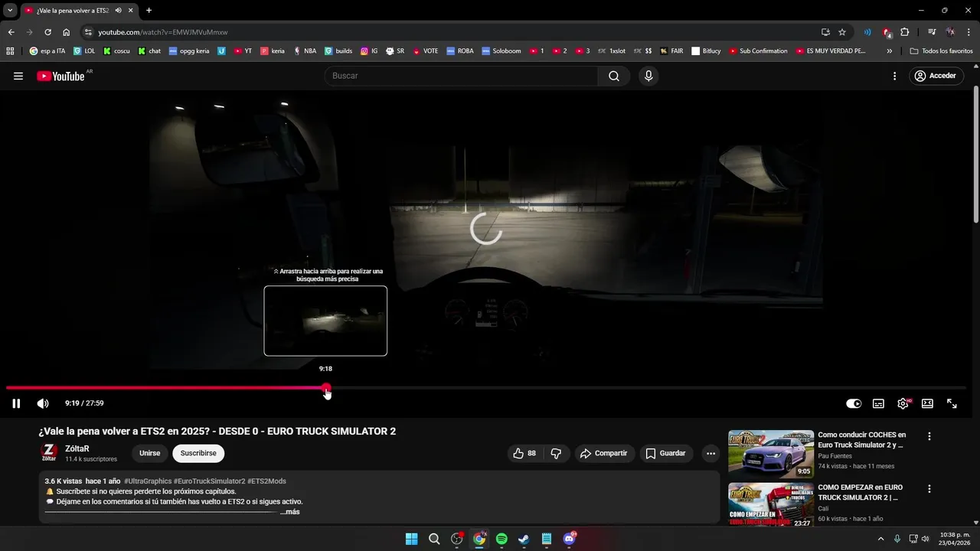The image size is (980, 551).
Task: Open the 'esp a ITA' bookmark
Action: click(47, 51)
